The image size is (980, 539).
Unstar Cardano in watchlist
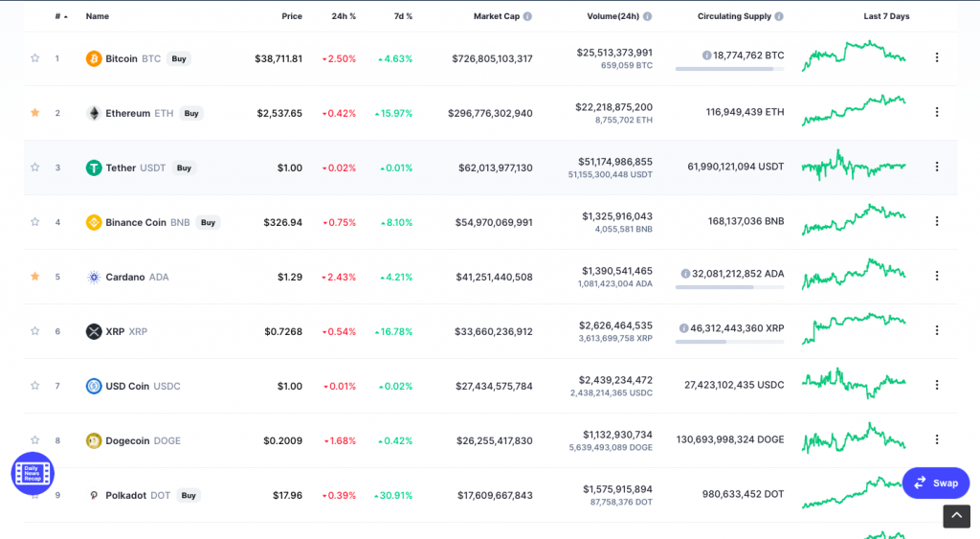35,277
